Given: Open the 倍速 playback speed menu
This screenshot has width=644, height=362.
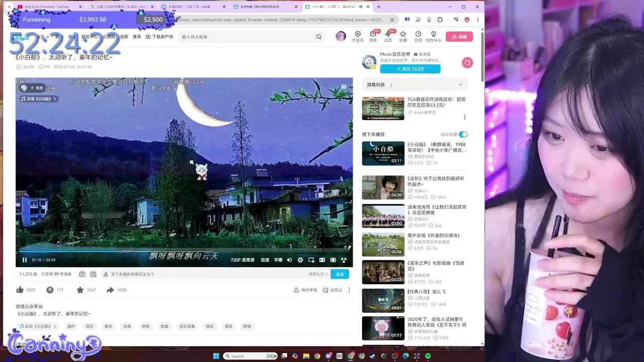Looking at the screenshot, I should (x=265, y=260).
